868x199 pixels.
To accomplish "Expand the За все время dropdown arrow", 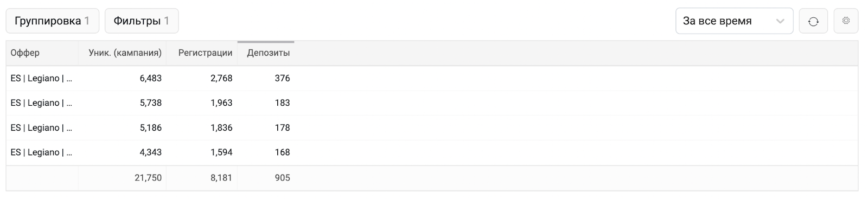I will (x=780, y=21).
